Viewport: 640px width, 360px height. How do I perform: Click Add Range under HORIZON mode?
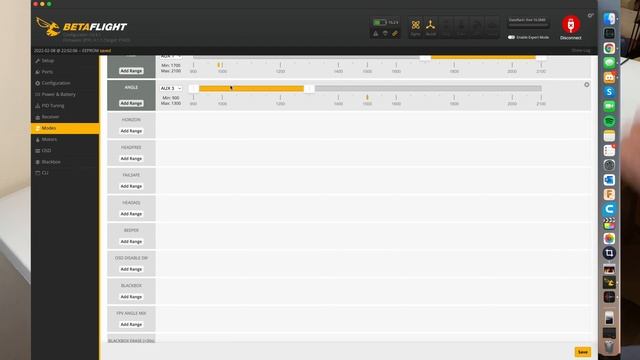click(x=131, y=131)
